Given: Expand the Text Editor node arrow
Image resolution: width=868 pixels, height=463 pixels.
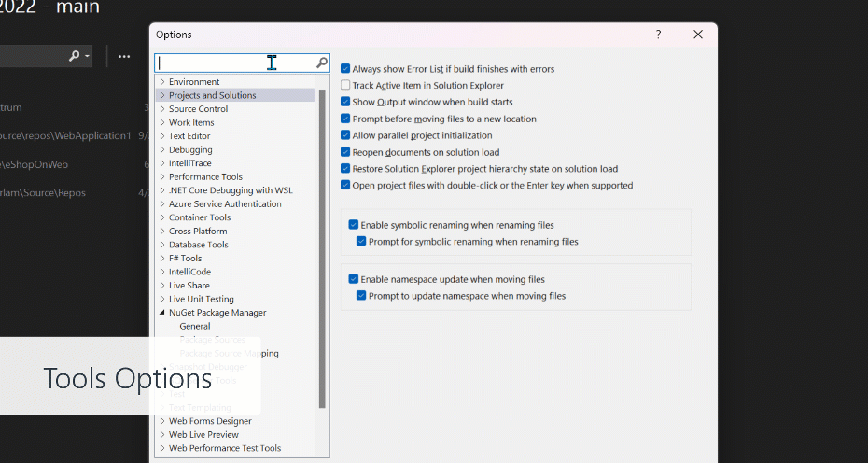Looking at the screenshot, I should (162, 136).
